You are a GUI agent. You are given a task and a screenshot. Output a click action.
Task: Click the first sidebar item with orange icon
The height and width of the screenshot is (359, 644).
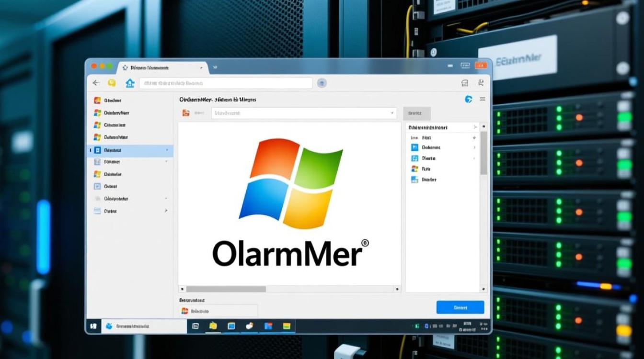97,101
